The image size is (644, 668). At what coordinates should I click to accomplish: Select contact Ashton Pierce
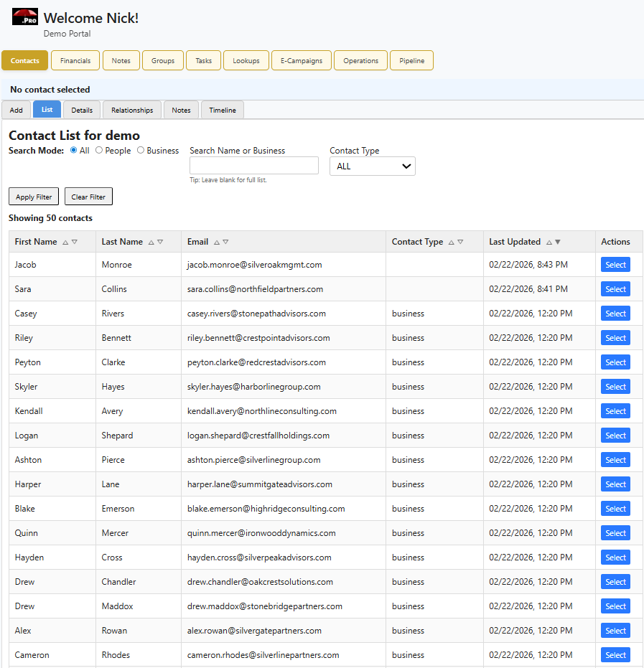(615, 460)
